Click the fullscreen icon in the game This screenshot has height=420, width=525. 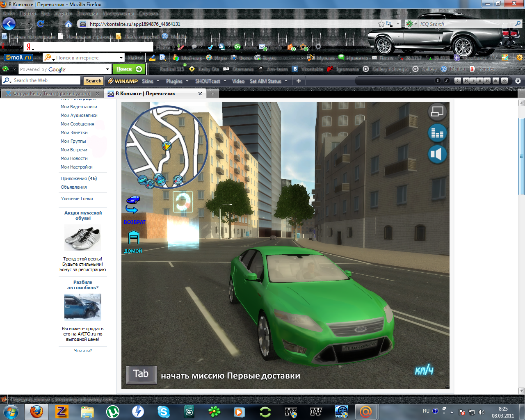click(437, 112)
